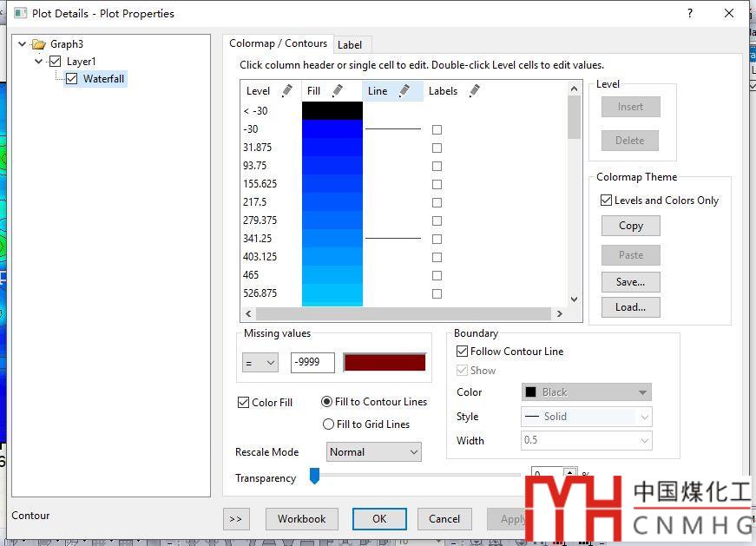
Task: Click the Save... theme button
Action: pyautogui.click(x=631, y=282)
